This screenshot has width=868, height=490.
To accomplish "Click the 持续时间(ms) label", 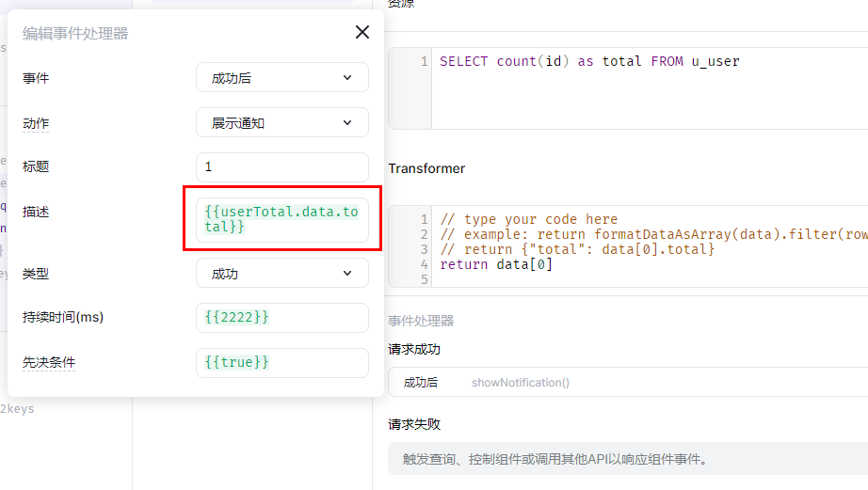I will (63, 318).
